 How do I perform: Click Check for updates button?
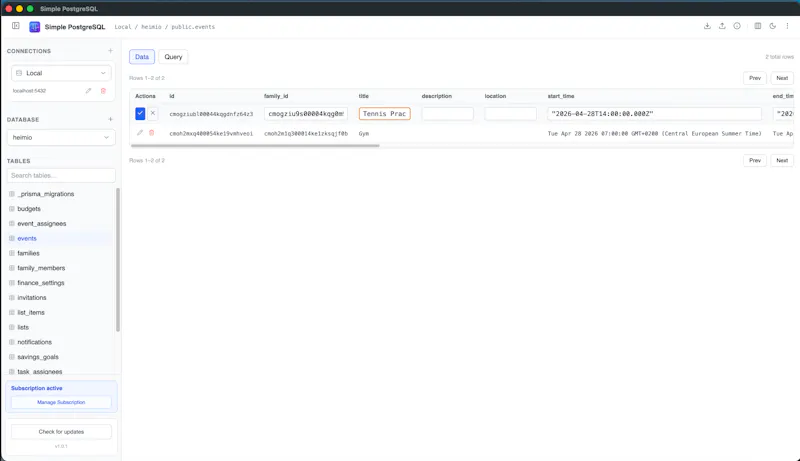pos(61,431)
